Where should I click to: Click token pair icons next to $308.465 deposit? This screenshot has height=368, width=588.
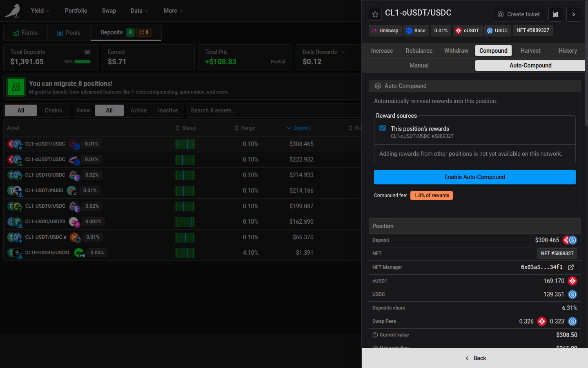coord(570,240)
